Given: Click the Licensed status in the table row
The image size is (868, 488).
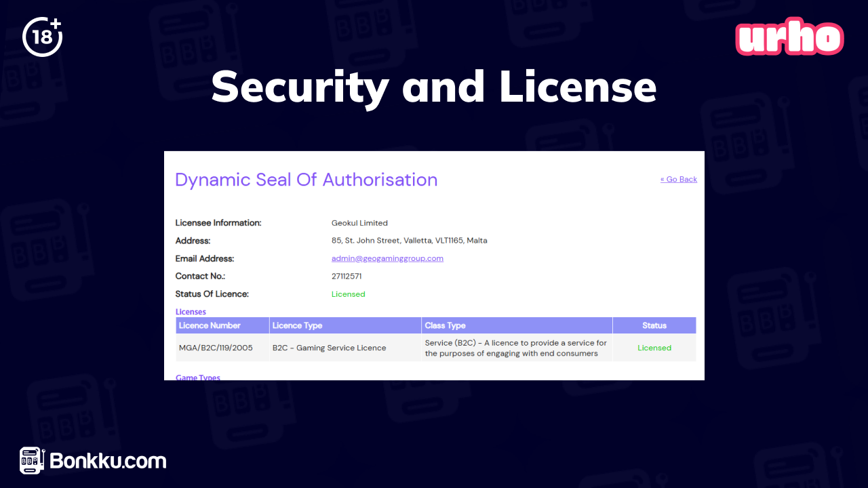Looking at the screenshot, I should click(654, 348).
